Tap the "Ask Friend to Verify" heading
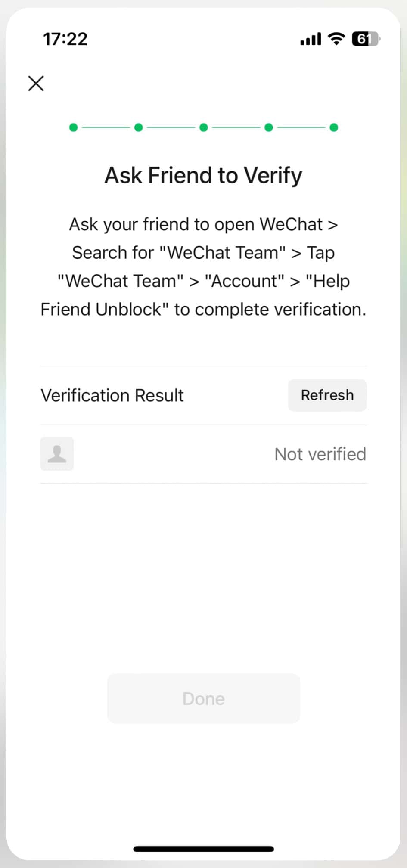The width and height of the screenshot is (407, 868). (x=203, y=175)
